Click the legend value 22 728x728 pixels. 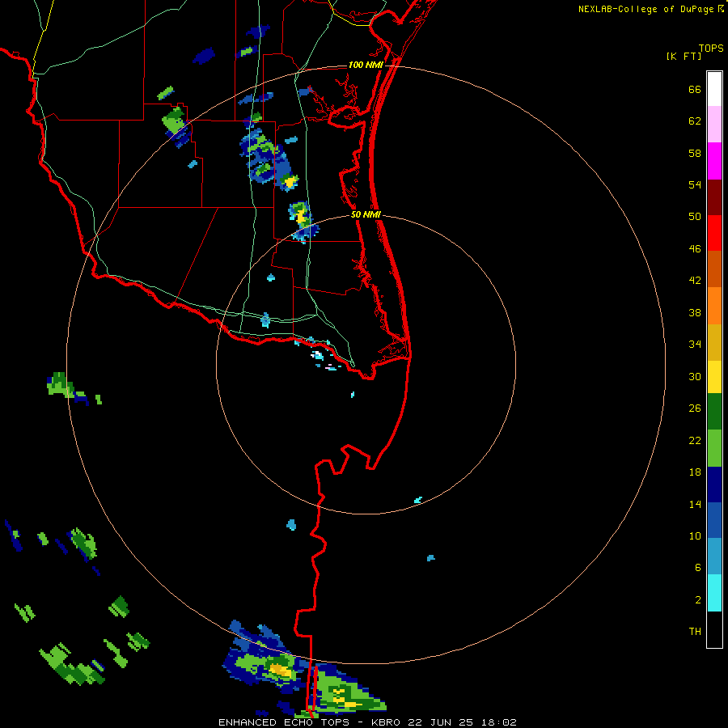click(695, 440)
